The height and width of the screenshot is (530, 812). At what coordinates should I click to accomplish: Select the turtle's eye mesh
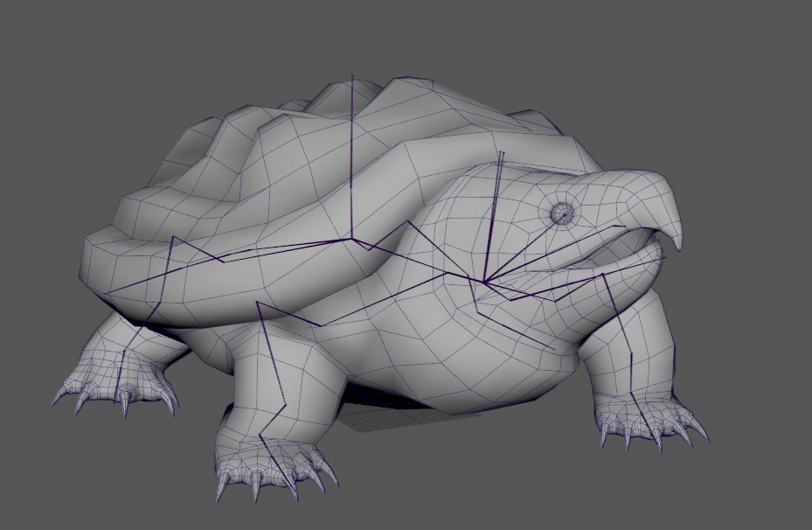(x=562, y=213)
